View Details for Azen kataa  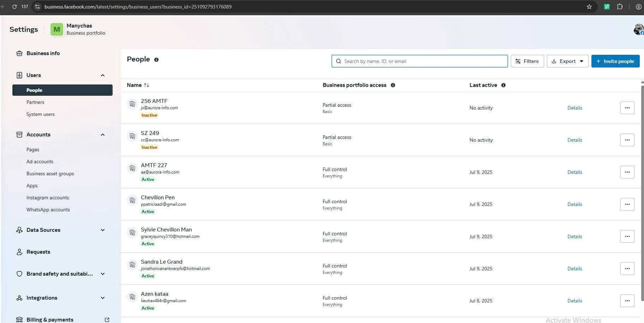coord(575,301)
